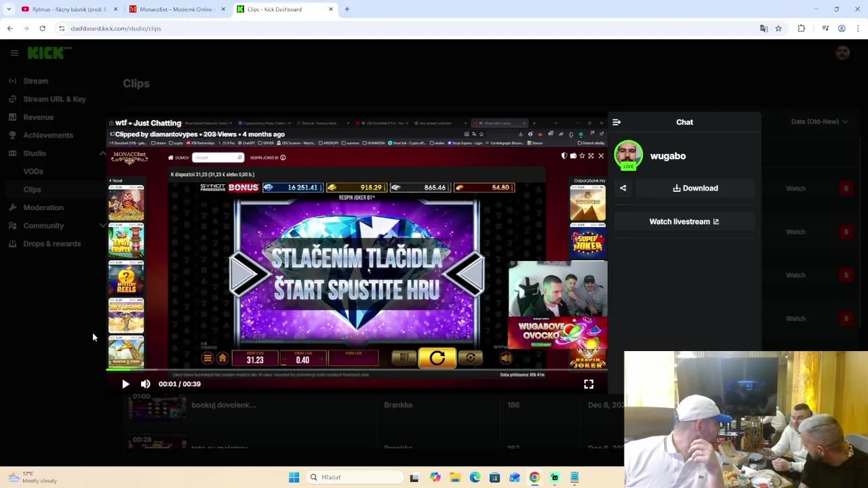Viewport: 868px width, 488px height.
Task: Reload the Kick dashboard page
Action: pyautogui.click(x=43, y=28)
